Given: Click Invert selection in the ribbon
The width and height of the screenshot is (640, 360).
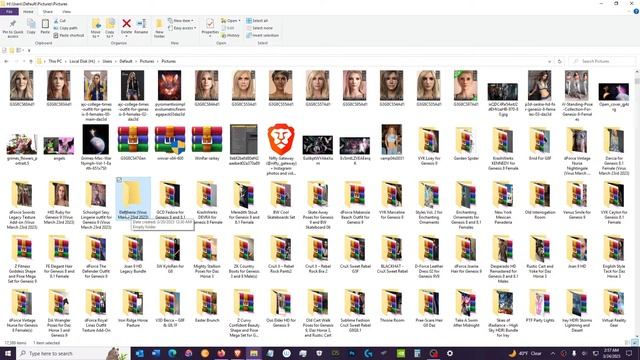Looking at the screenshot, I should pos(262,36).
